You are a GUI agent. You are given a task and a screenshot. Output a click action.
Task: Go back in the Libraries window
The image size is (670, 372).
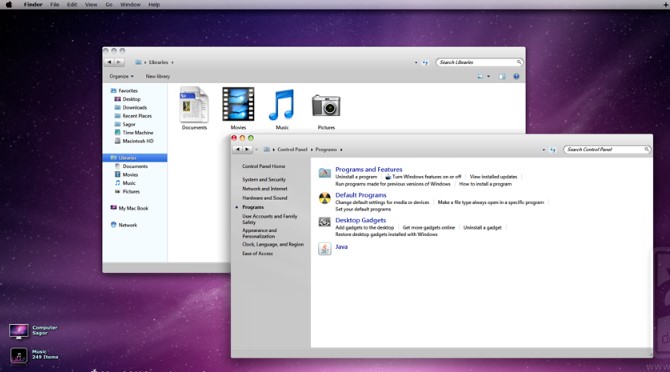(x=109, y=62)
